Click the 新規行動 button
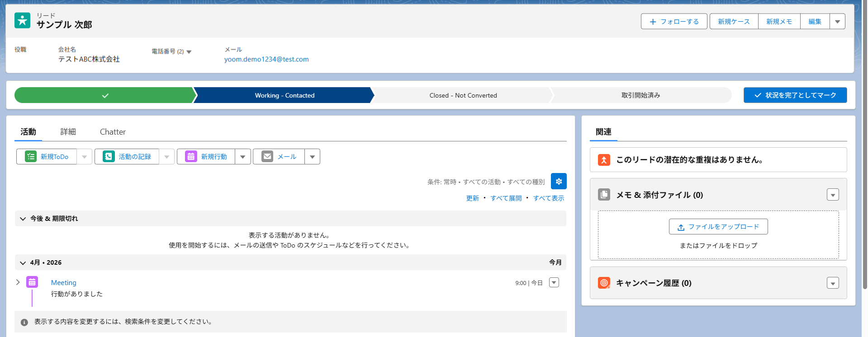Viewport: 868px width, 337px height. (x=206, y=157)
